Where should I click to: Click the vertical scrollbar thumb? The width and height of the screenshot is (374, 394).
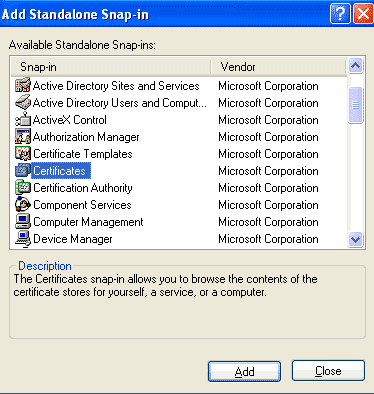(355, 105)
